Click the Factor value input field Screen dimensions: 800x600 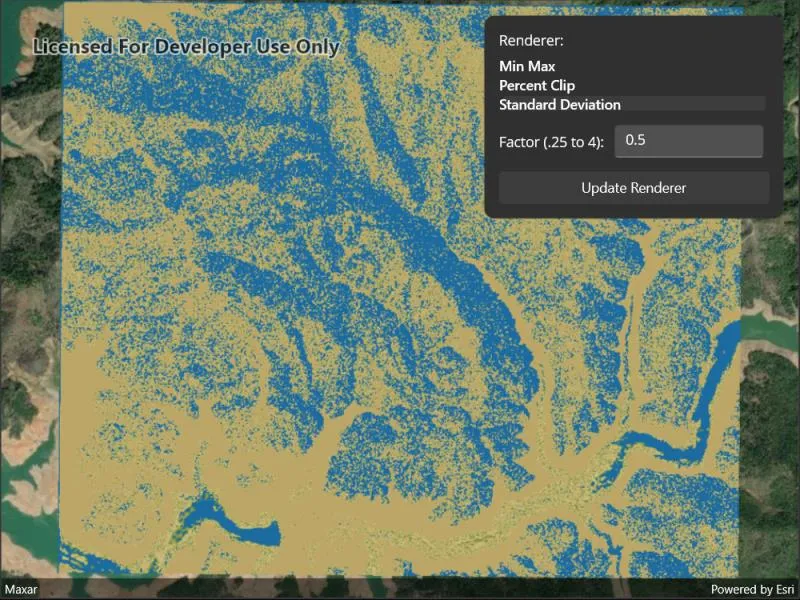(689, 141)
